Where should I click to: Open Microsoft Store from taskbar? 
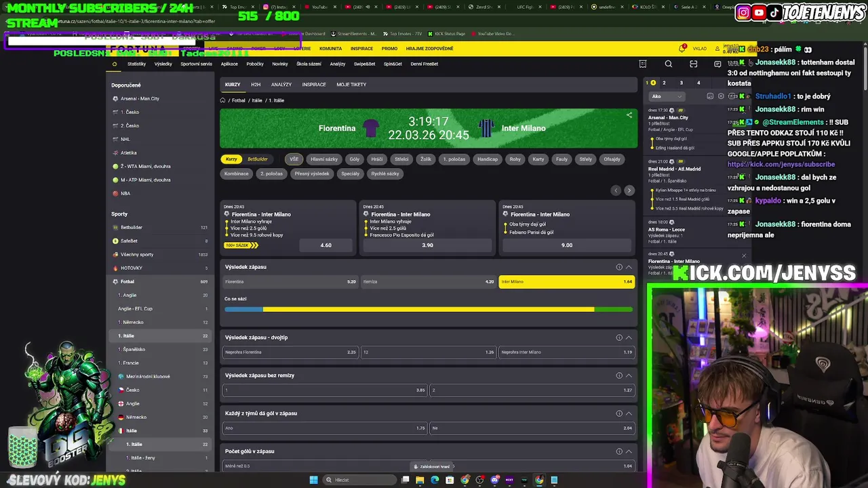pos(450,480)
